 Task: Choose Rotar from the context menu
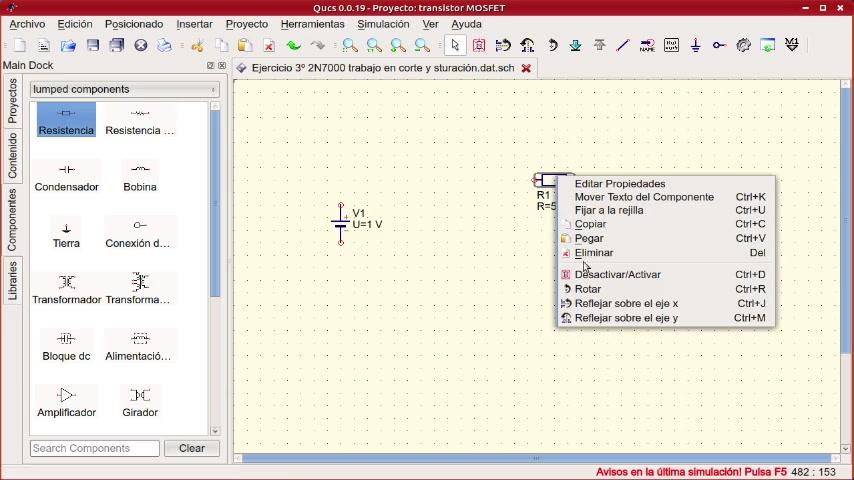tap(588, 289)
